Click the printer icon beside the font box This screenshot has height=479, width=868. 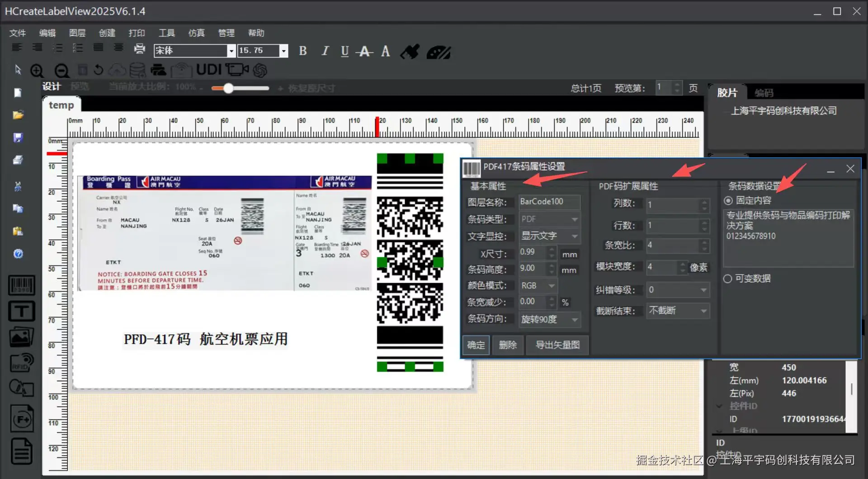point(140,48)
